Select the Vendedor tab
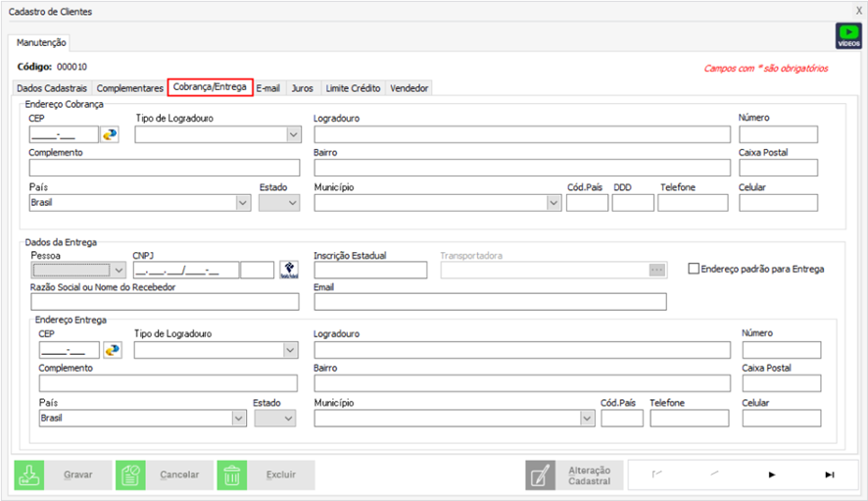The height and width of the screenshot is (501, 868). pos(410,88)
